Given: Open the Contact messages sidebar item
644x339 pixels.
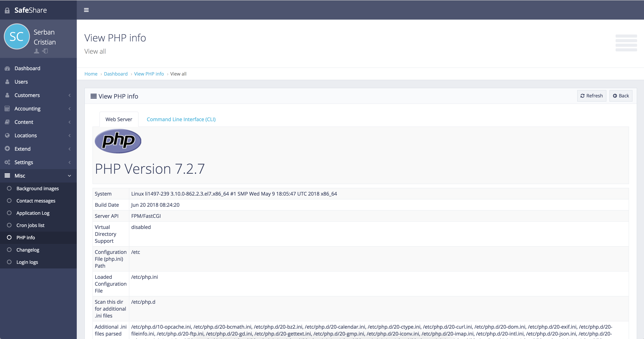Looking at the screenshot, I should [38, 201].
